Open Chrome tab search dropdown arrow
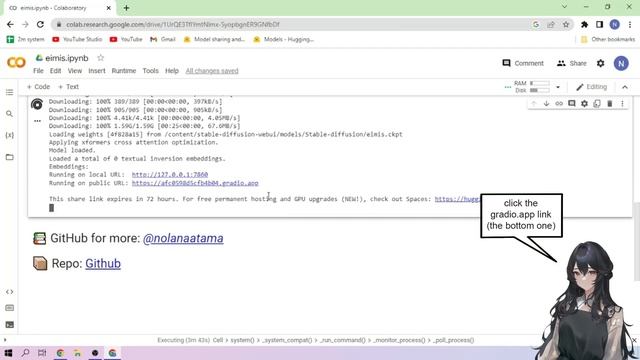 (x=564, y=7)
